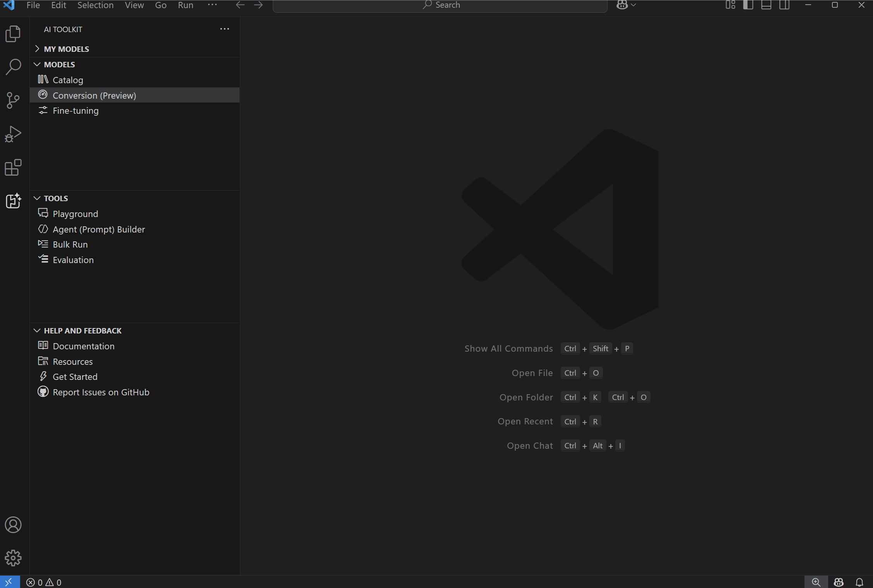Viewport: 873px width, 588px height.
Task: Open the View menu
Action: (134, 5)
